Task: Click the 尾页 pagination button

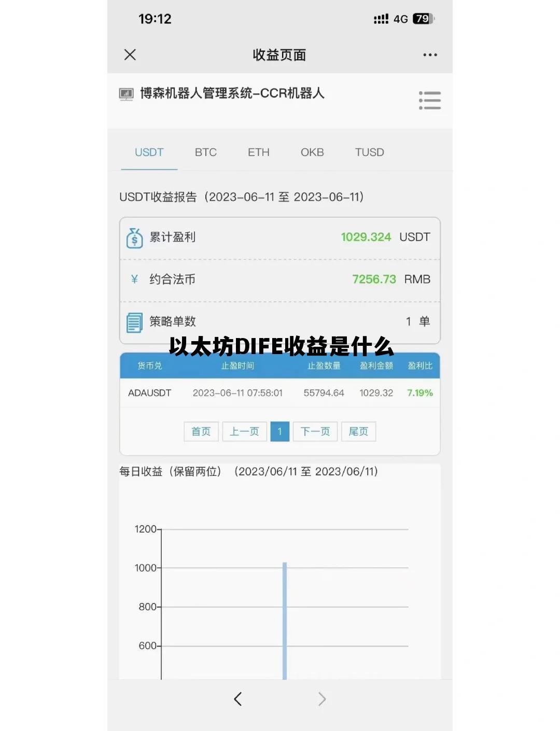Action: 358,431
